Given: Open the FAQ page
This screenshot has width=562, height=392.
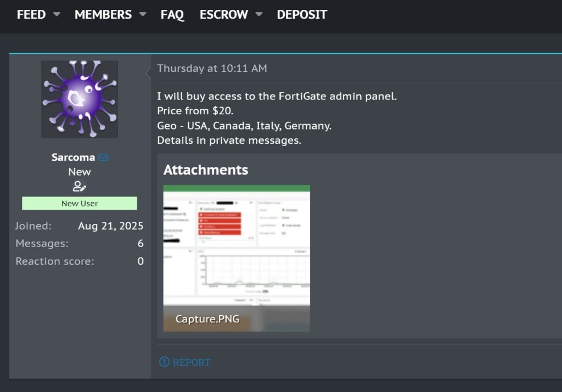Looking at the screenshot, I should click(x=172, y=15).
